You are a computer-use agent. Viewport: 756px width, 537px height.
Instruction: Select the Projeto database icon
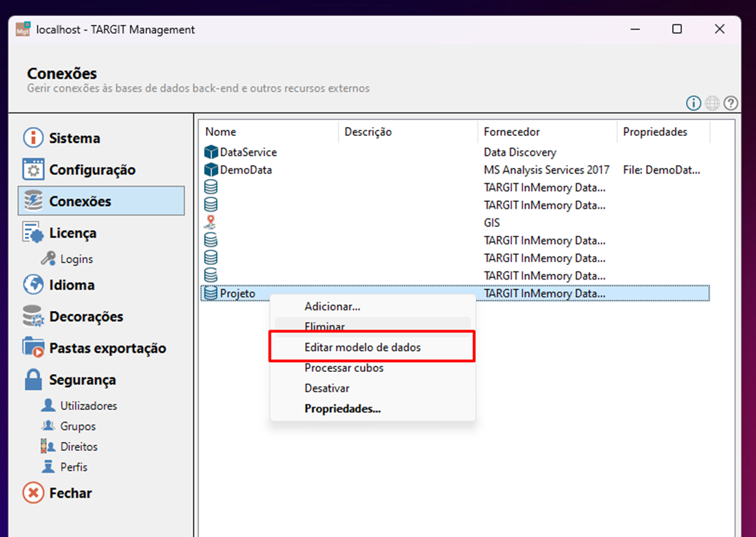tap(211, 293)
